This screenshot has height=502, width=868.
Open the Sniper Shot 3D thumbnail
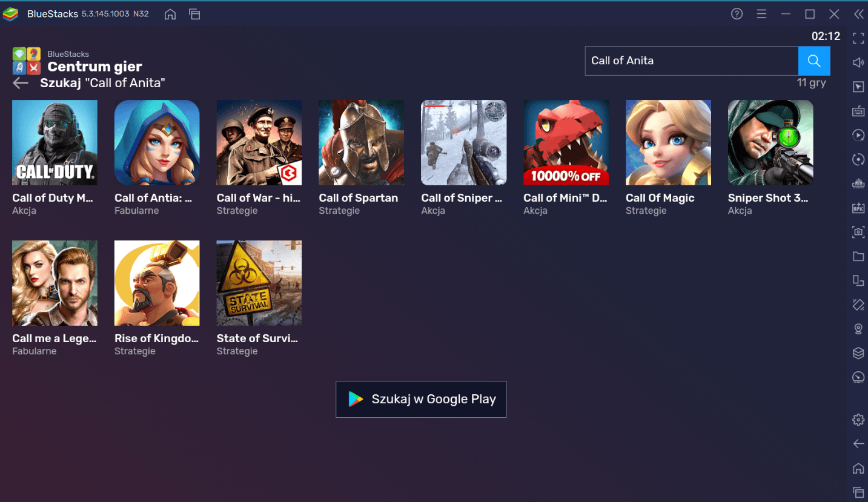coord(770,142)
